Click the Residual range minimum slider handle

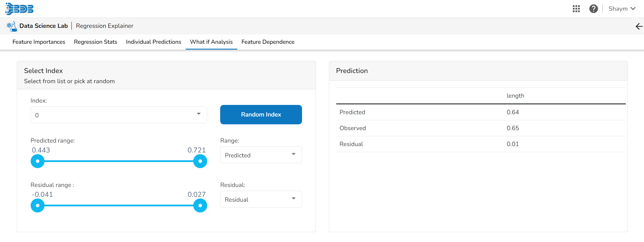(x=38, y=205)
